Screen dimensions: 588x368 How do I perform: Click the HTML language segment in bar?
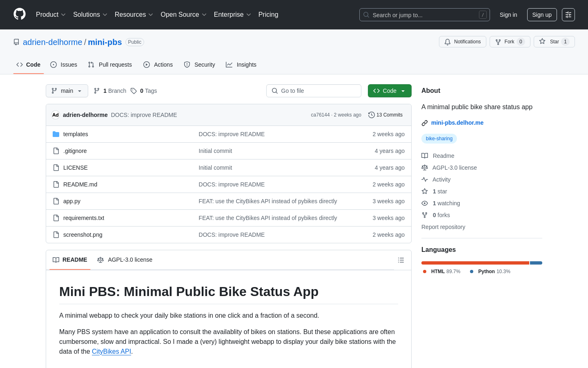475,263
